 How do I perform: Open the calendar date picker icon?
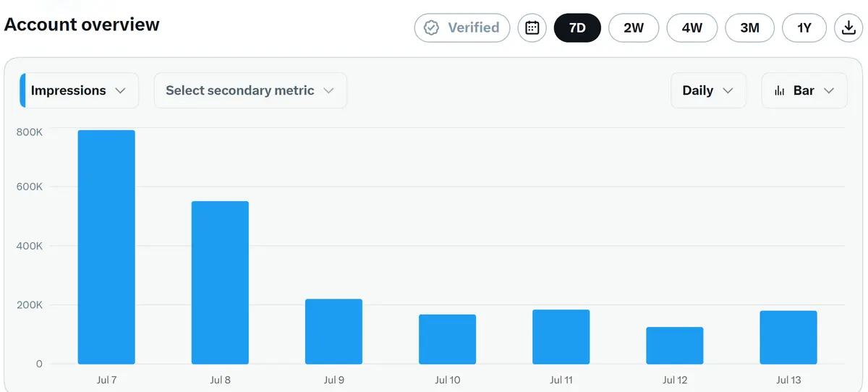coord(532,28)
